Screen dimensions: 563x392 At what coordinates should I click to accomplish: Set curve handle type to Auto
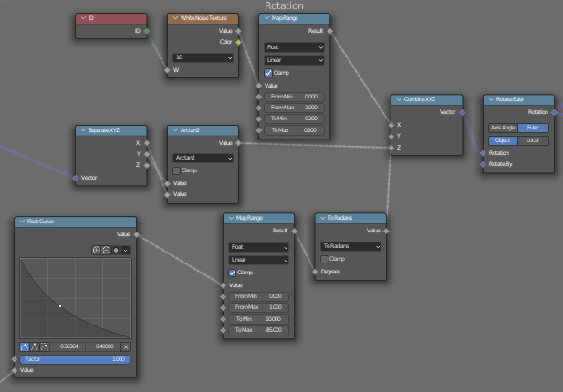point(25,346)
